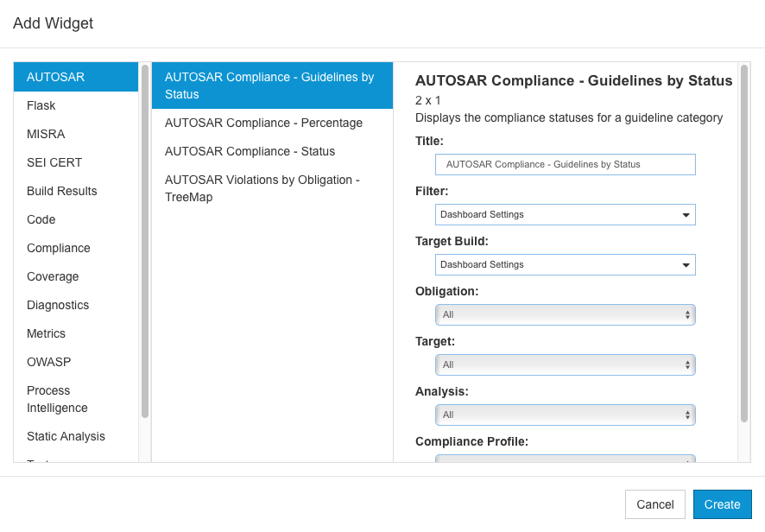Choose the Diagnostics category
Image resolution: width=765 pixels, height=532 pixels.
coord(76,305)
